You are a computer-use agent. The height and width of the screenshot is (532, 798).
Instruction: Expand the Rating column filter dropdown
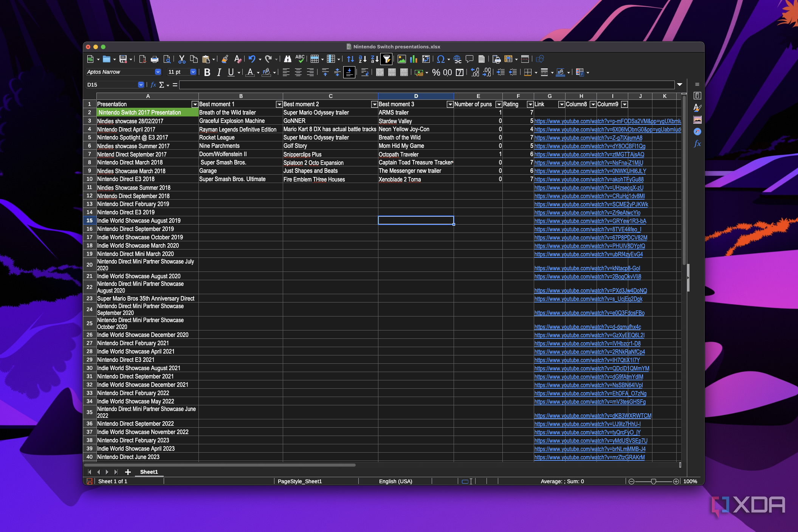point(530,104)
